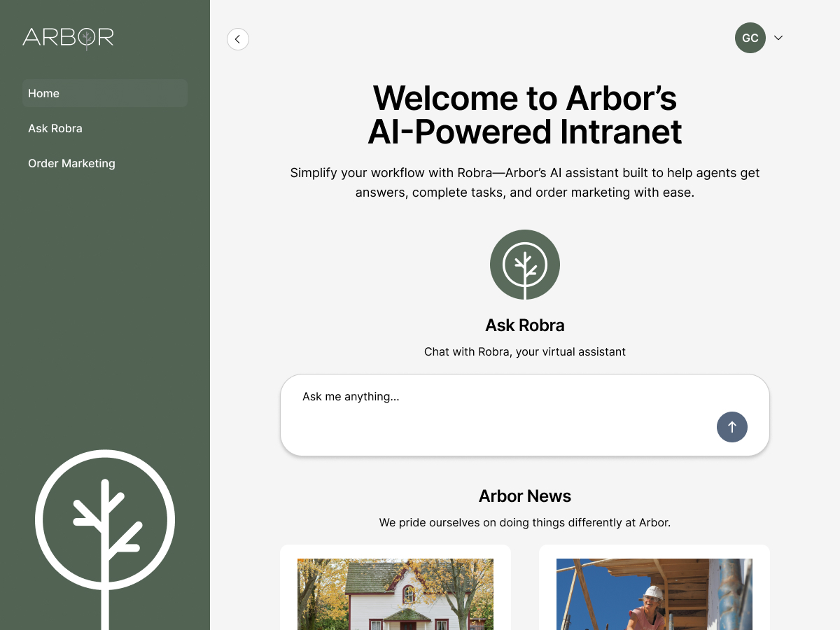Open the news photo of the white house

pyautogui.click(x=395, y=594)
